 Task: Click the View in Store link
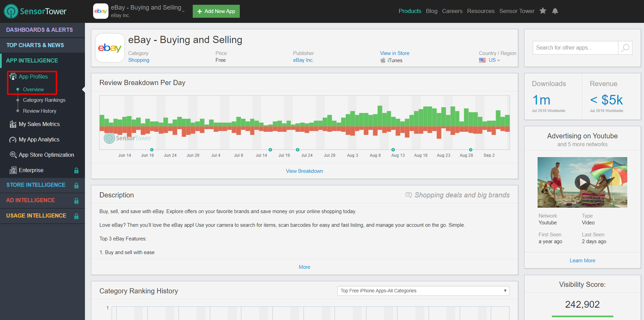click(395, 53)
